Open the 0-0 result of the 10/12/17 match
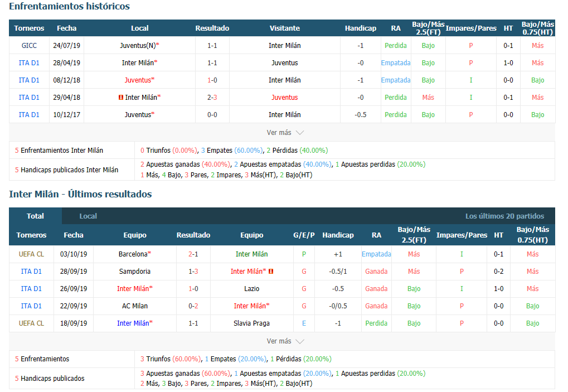Viewport: 568px width, 392px height. (212, 115)
